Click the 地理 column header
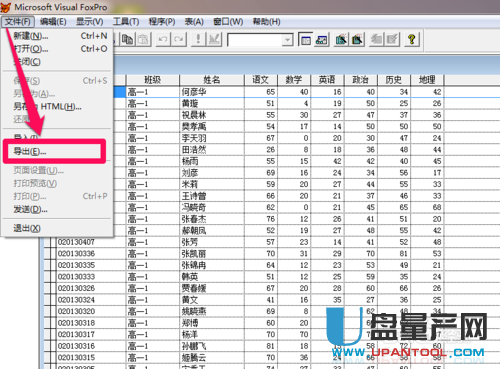 (x=427, y=80)
